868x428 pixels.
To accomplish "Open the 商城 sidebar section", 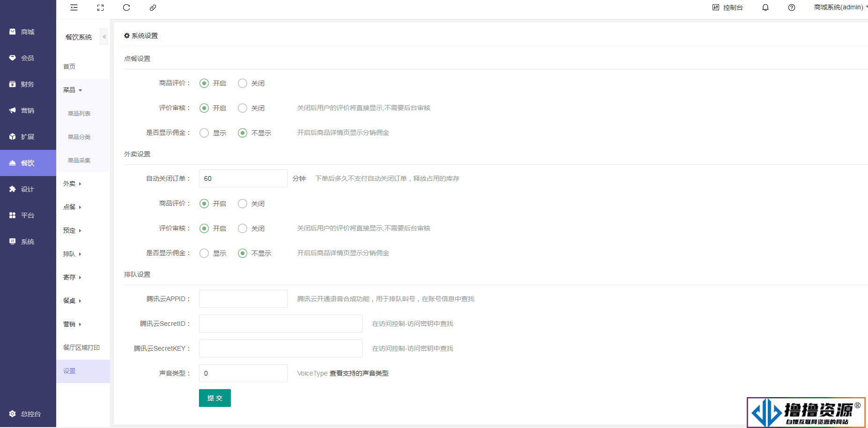I will pyautogui.click(x=28, y=32).
